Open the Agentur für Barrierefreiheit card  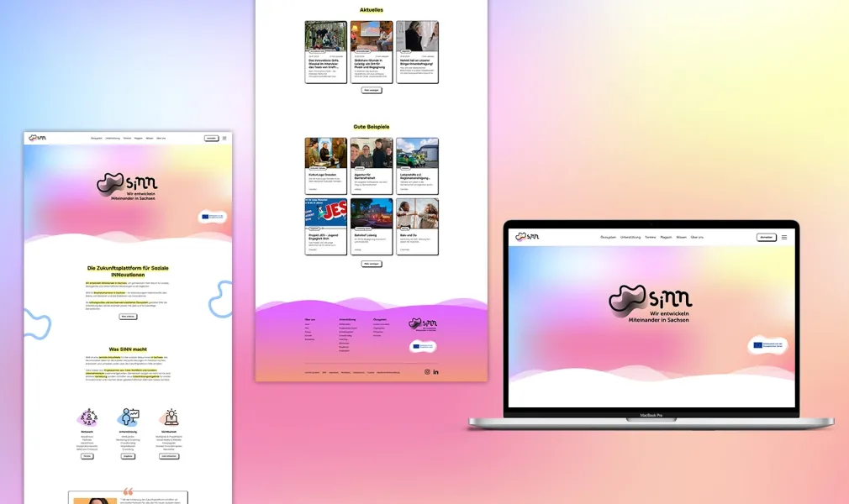coord(372,165)
